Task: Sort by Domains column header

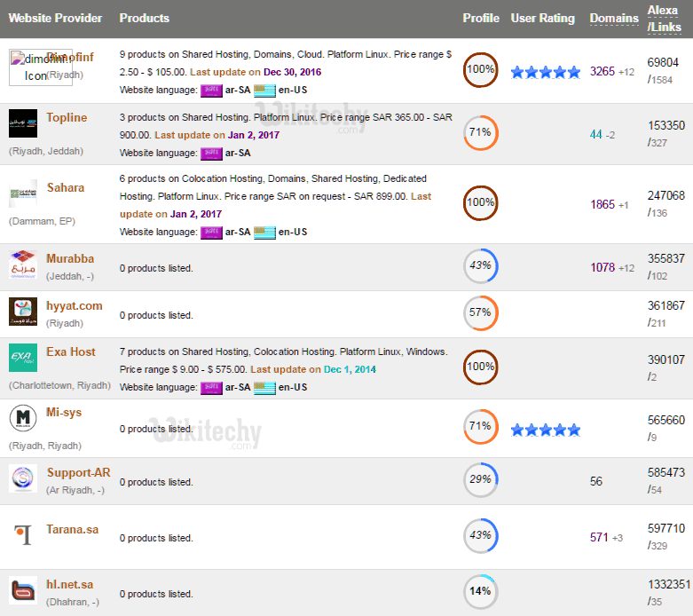Action: (x=614, y=19)
